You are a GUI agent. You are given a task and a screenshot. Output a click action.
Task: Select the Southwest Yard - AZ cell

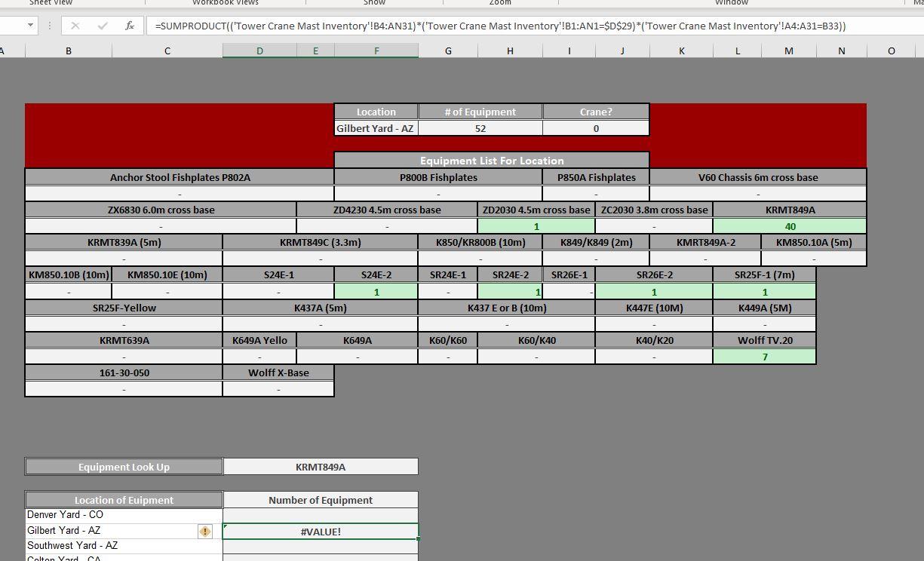pos(124,545)
